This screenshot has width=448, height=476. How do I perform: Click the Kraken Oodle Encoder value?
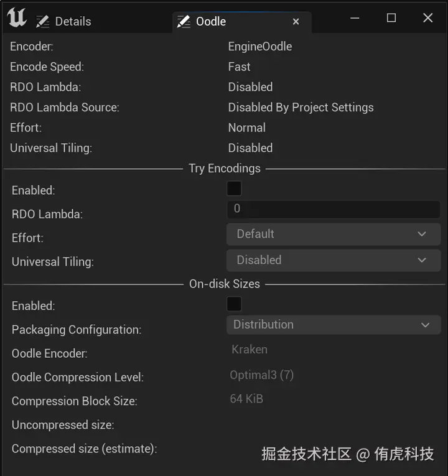250,350
